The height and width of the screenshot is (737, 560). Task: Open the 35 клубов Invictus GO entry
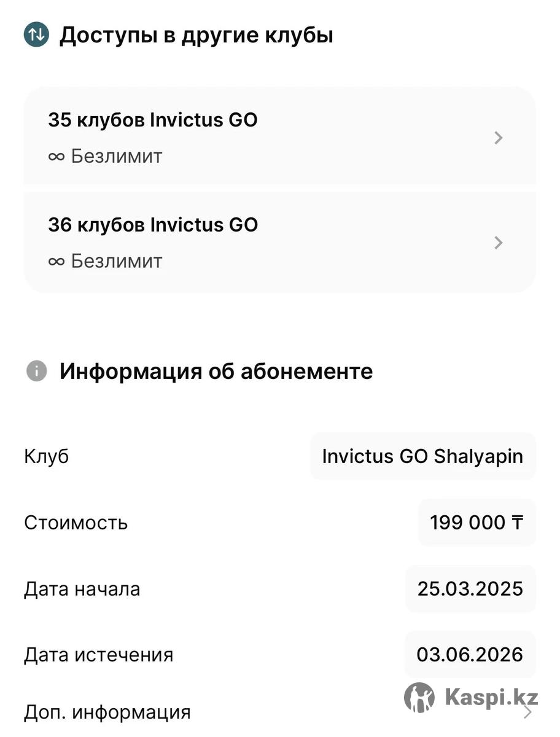(x=153, y=120)
